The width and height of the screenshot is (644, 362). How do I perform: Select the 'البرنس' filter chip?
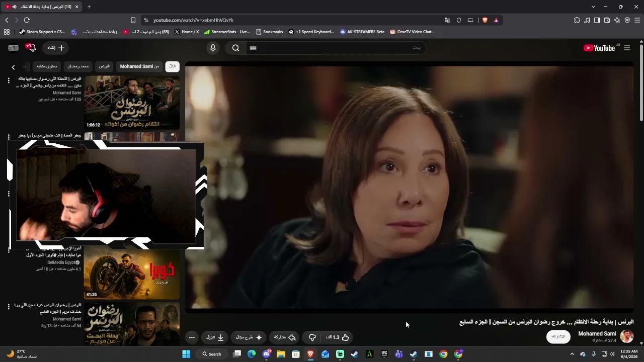(x=104, y=66)
